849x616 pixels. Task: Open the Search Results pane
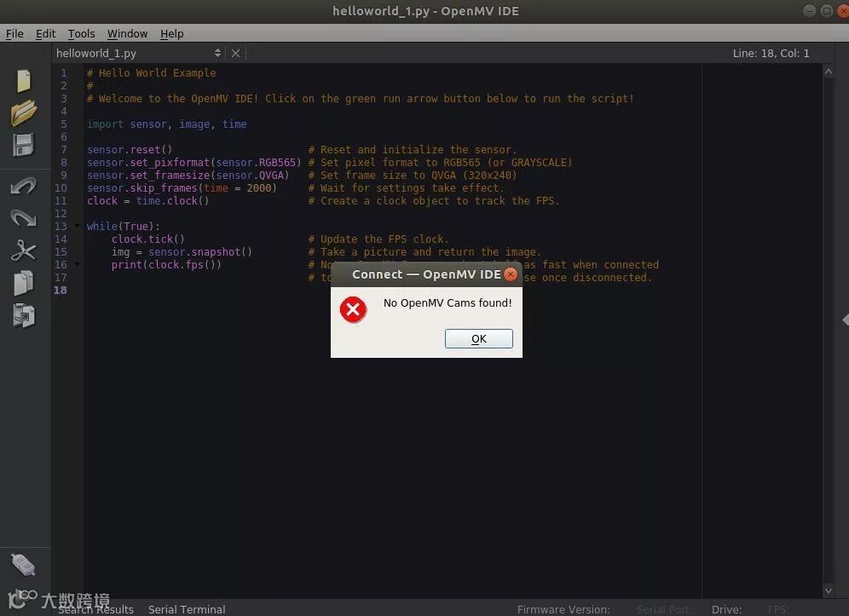[x=95, y=609]
